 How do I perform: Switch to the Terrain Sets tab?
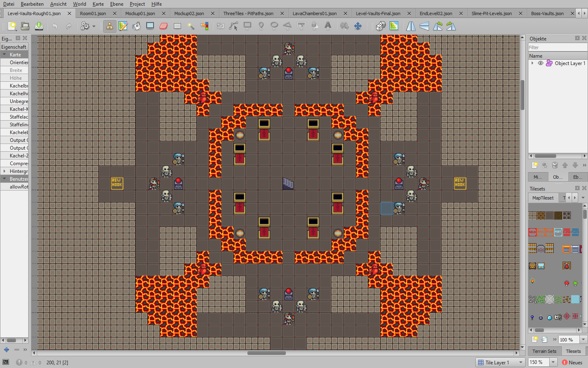[x=544, y=351]
